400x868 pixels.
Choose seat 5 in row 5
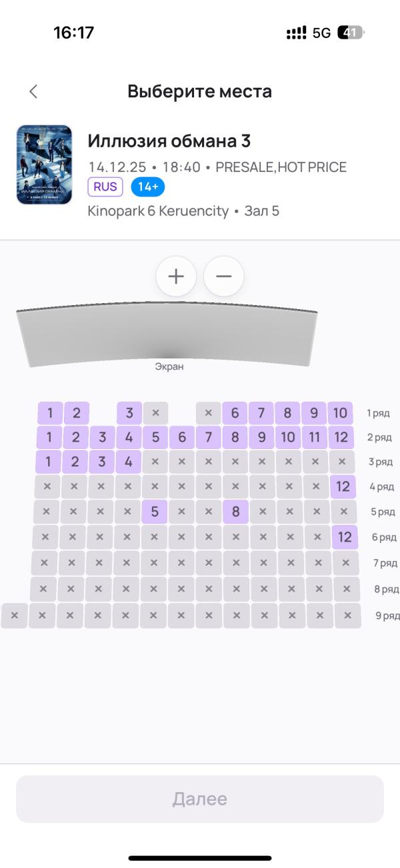point(155,512)
